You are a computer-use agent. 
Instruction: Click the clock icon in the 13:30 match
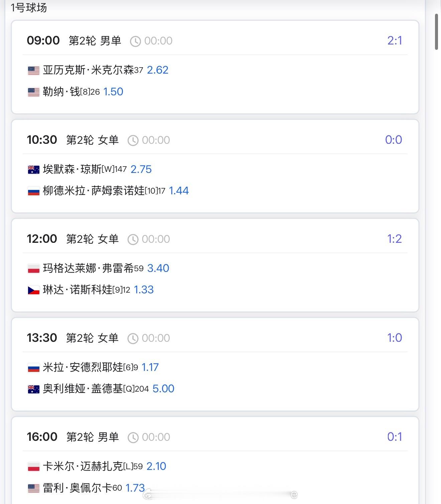[x=133, y=338]
